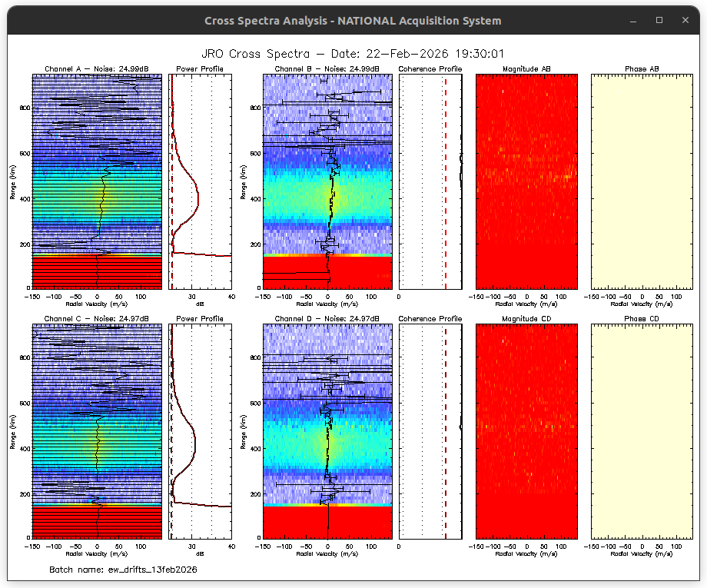Minimize the Cross Spectra Analysis window
This screenshot has height=588, width=707.
(x=633, y=20)
